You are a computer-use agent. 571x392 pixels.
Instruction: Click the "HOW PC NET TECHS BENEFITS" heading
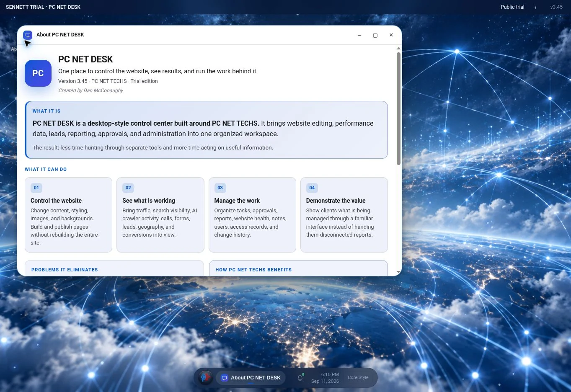point(253,270)
